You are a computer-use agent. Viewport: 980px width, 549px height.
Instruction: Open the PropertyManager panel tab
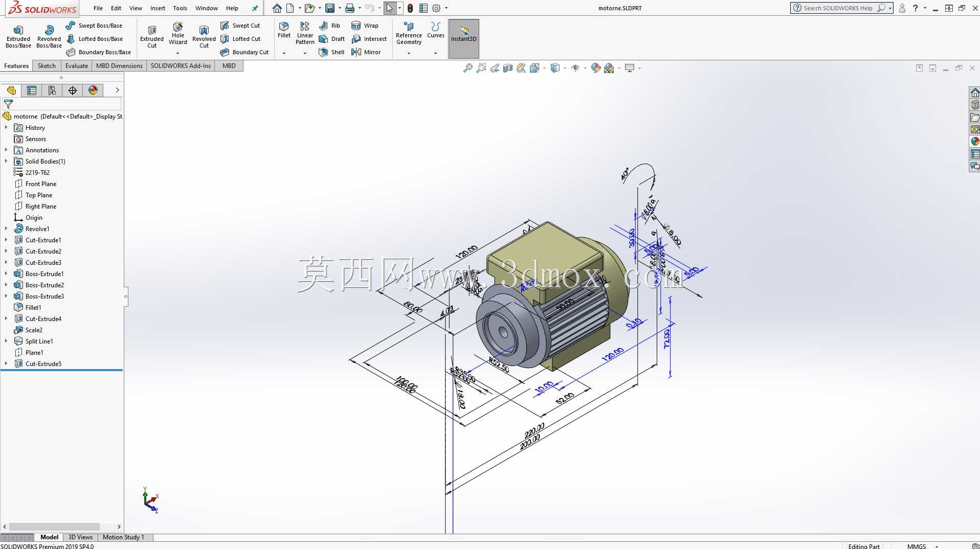(32, 90)
